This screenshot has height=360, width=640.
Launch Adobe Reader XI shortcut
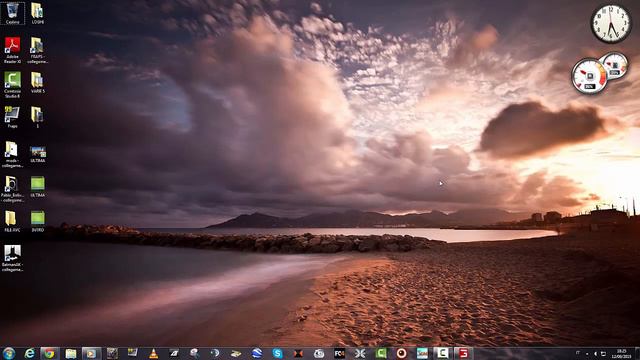[x=13, y=50]
